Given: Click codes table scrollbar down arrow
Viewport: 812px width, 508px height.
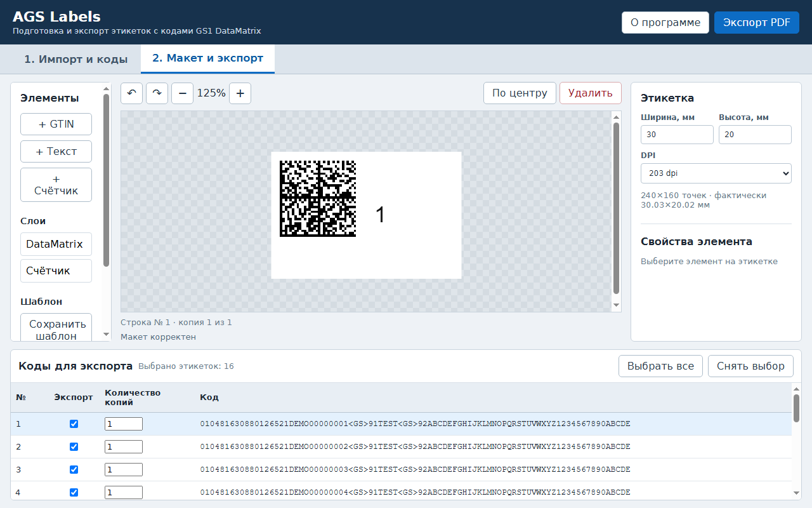Looking at the screenshot, I should pos(796,493).
